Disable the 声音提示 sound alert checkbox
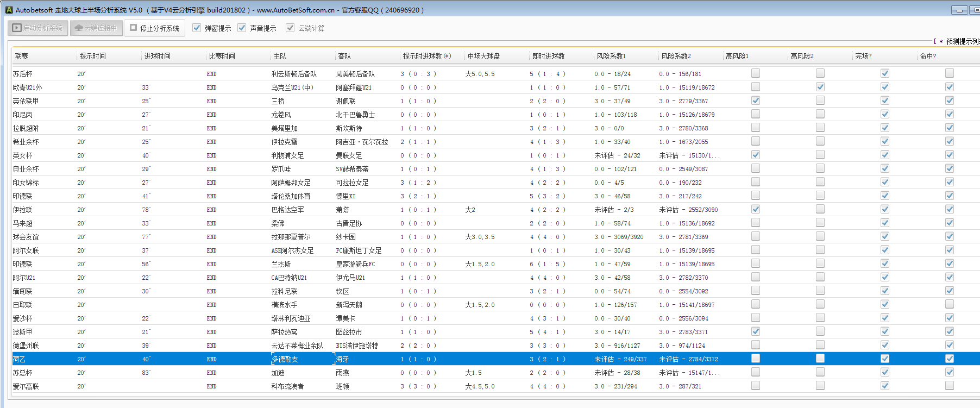The width and height of the screenshot is (980, 408). tap(242, 28)
